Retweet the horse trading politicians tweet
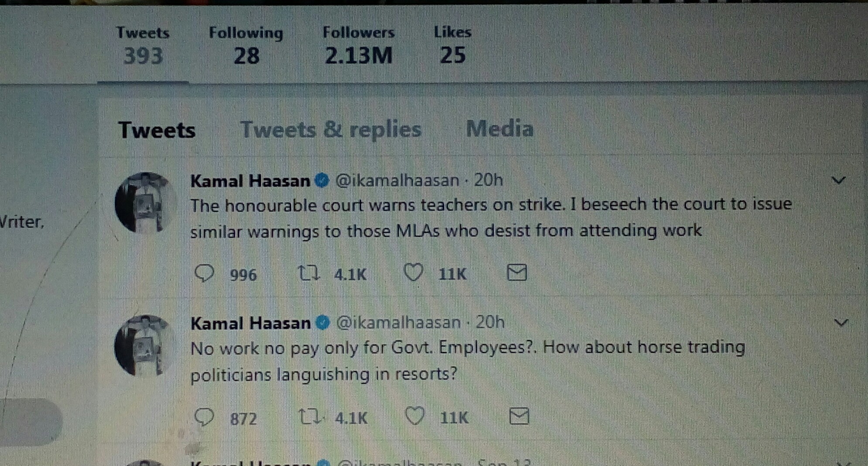Screen dimensions: 868x466 click(310, 417)
